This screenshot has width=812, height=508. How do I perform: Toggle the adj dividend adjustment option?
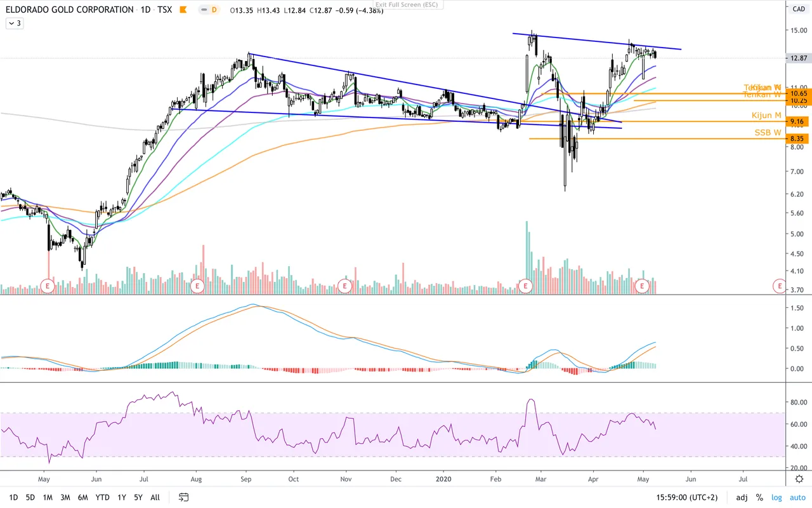[742, 497]
